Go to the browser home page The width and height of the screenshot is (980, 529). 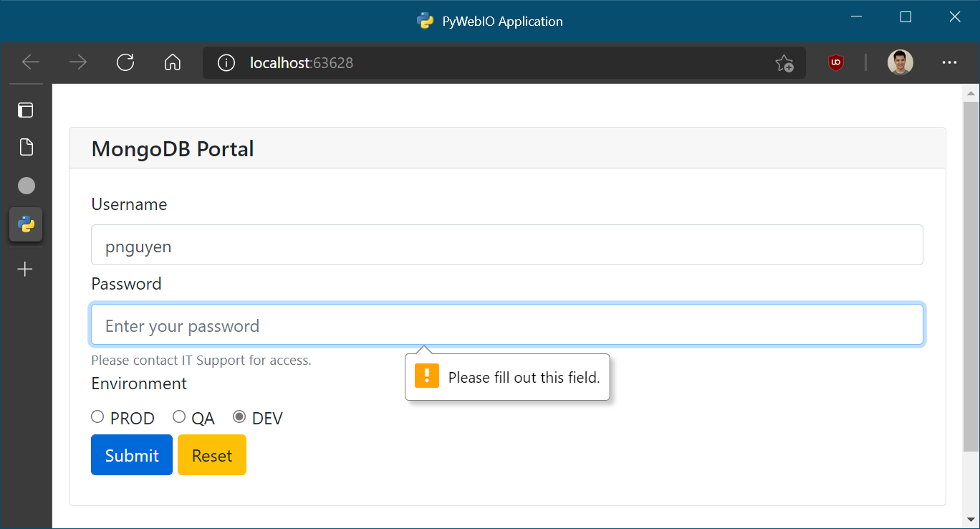(173, 62)
